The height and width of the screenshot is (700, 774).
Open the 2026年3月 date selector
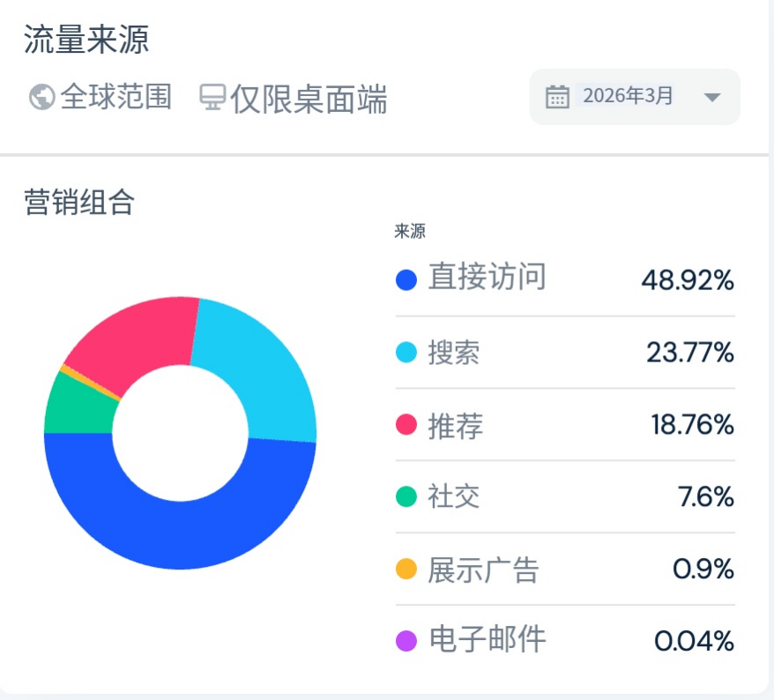coord(635,97)
